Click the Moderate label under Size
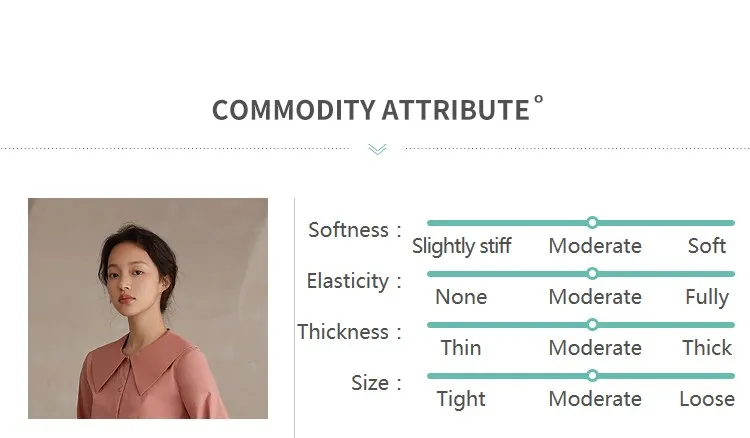Viewport: 750px width, 438px height. click(595, 399)
